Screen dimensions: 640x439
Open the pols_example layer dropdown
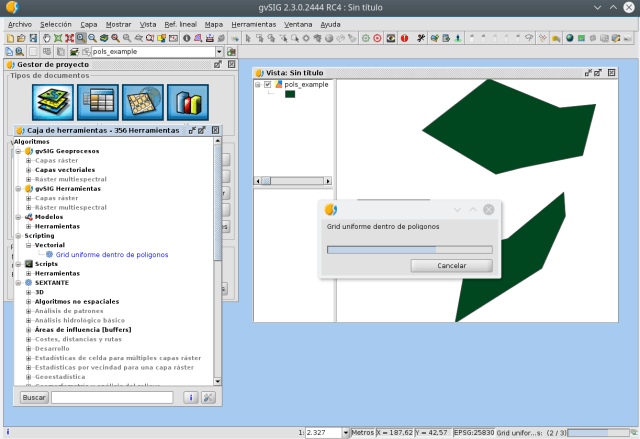tap(219, 51)
